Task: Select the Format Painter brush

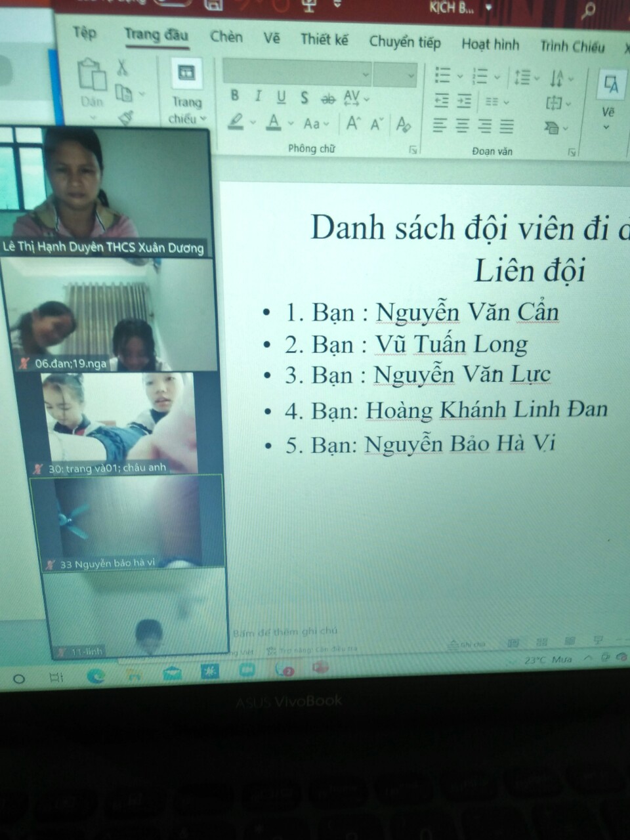Action: (125, 118)
